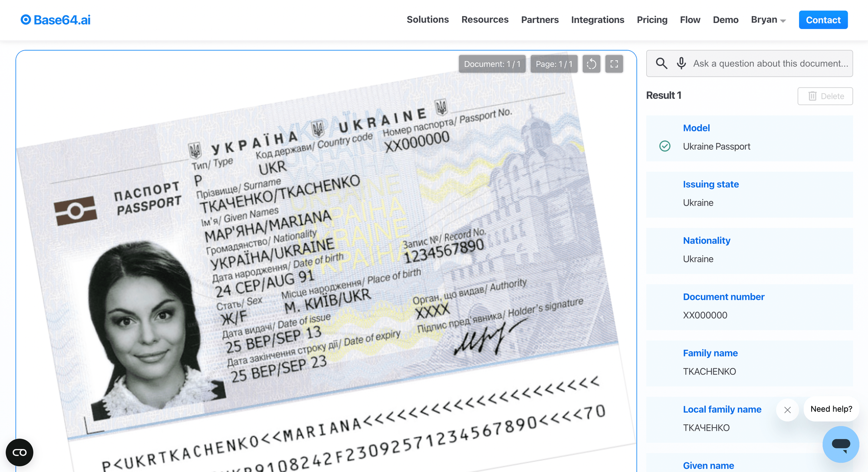Click the Ukraine Passport model checkmark

point(664,146)
